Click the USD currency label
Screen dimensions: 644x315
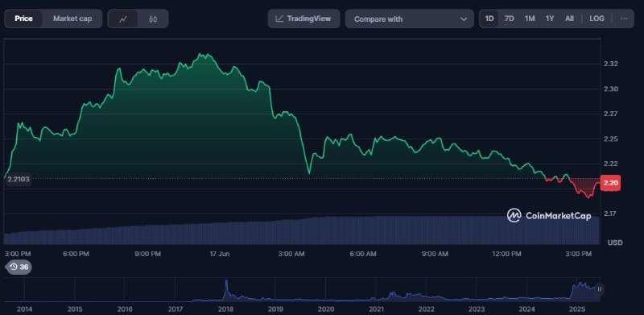click(615, 242)
